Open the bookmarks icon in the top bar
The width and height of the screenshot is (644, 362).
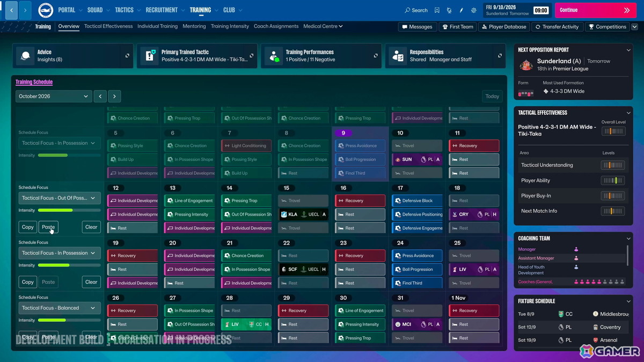(437, 10)
